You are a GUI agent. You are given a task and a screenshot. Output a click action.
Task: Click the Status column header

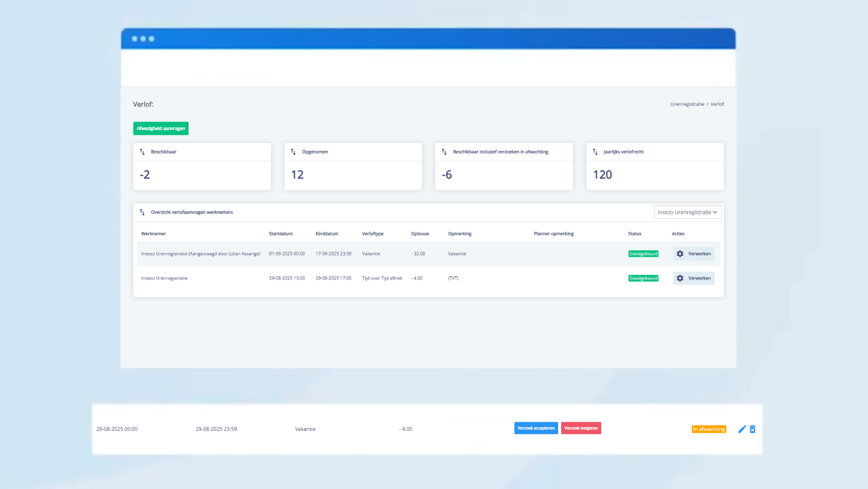[635, 234]
